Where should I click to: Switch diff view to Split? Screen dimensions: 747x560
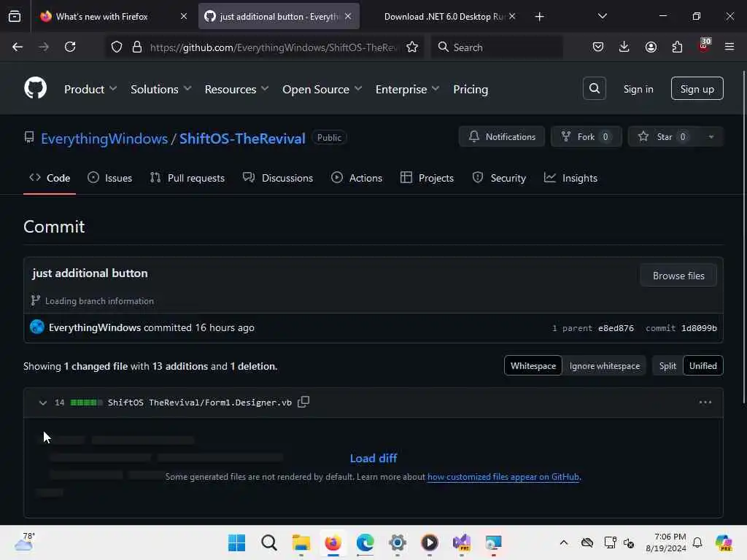(667, 366)
